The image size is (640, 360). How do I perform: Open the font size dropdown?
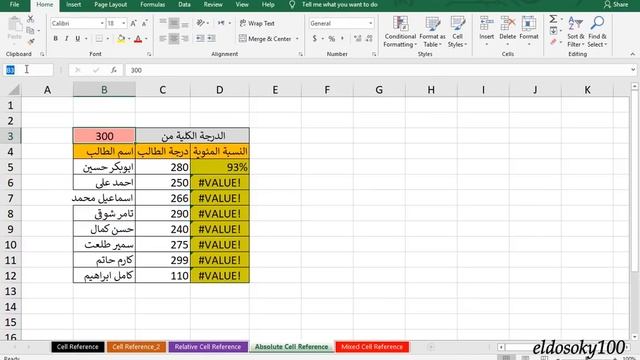(124, 23)
